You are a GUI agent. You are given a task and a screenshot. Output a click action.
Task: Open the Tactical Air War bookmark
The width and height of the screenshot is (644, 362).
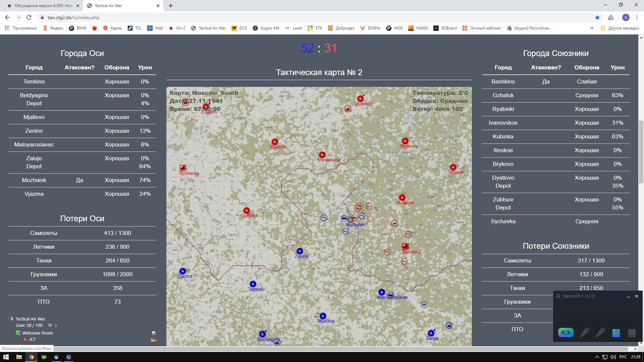pyautogui.click(x=208, y=28)
